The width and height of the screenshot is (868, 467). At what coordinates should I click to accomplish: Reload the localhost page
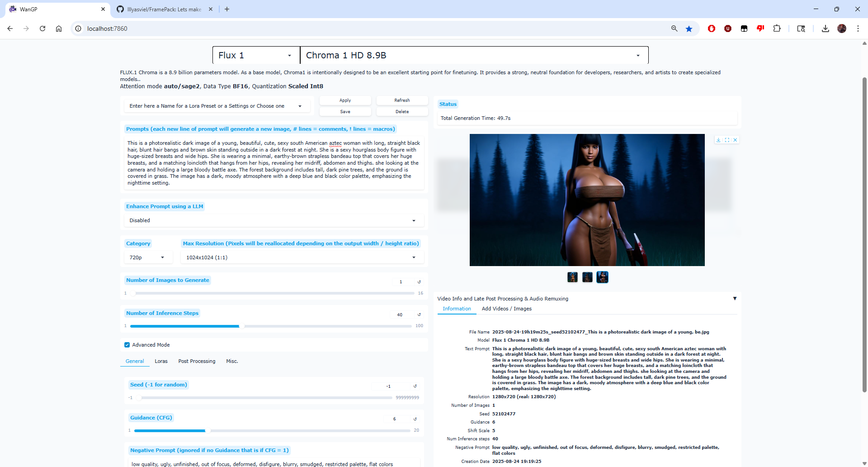(x=42, y=29)
